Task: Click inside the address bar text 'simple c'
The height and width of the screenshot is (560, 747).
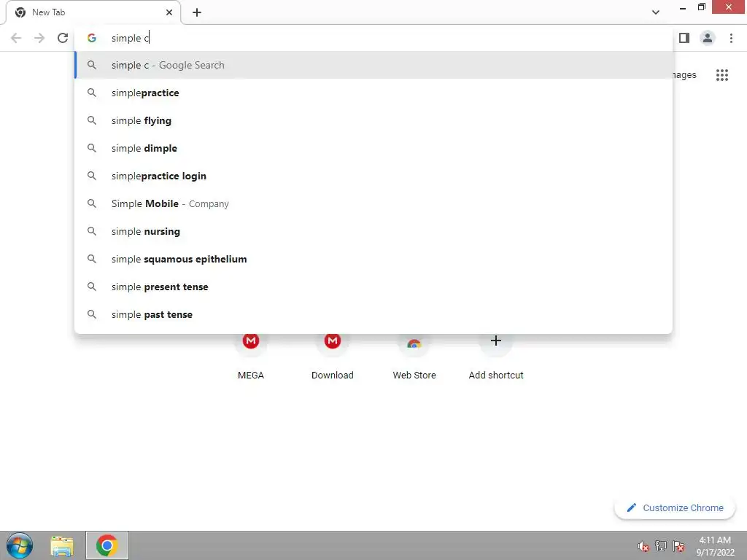Action: (130, 38)
